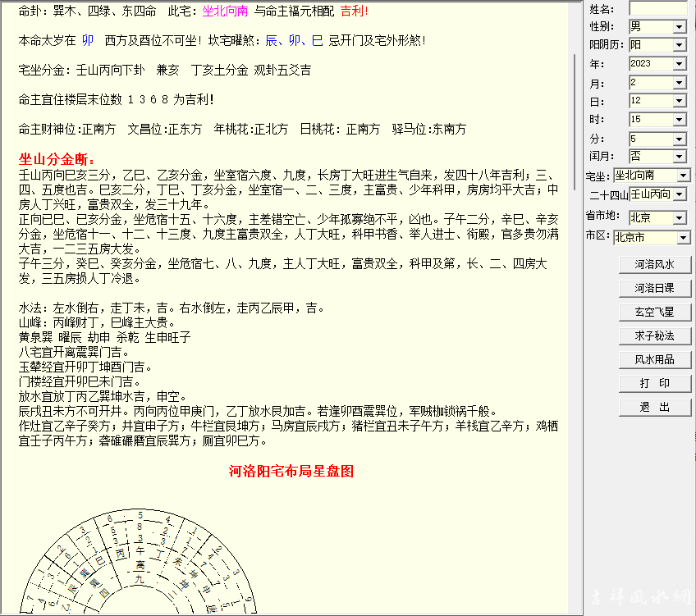Click the compass star chart diagram
Screen dimensions: 696x616
tap(139, 561)
